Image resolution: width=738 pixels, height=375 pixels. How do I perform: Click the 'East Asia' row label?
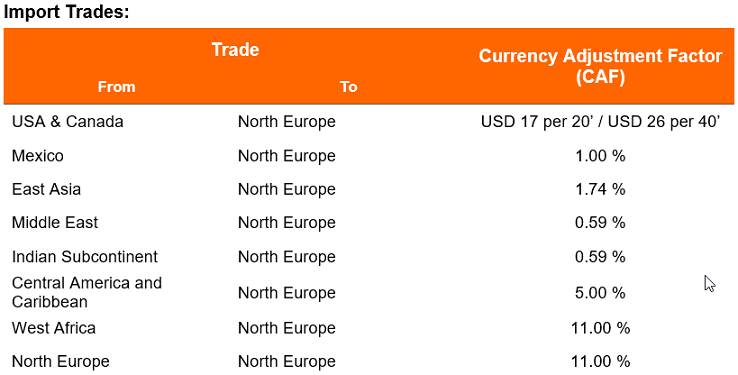point(46,189)
